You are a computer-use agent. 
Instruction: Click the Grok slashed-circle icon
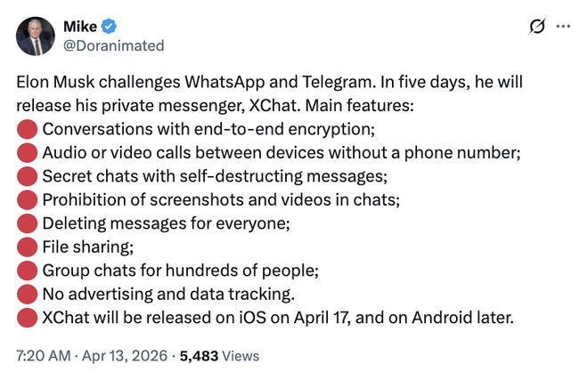(x=536, y=27)
